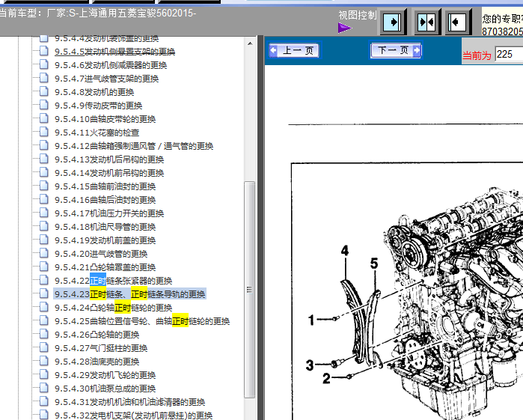This screenshot has width=523, height=420.
Task: Open 9.5.4.28油底壳的更换
Action: point(97,362)
